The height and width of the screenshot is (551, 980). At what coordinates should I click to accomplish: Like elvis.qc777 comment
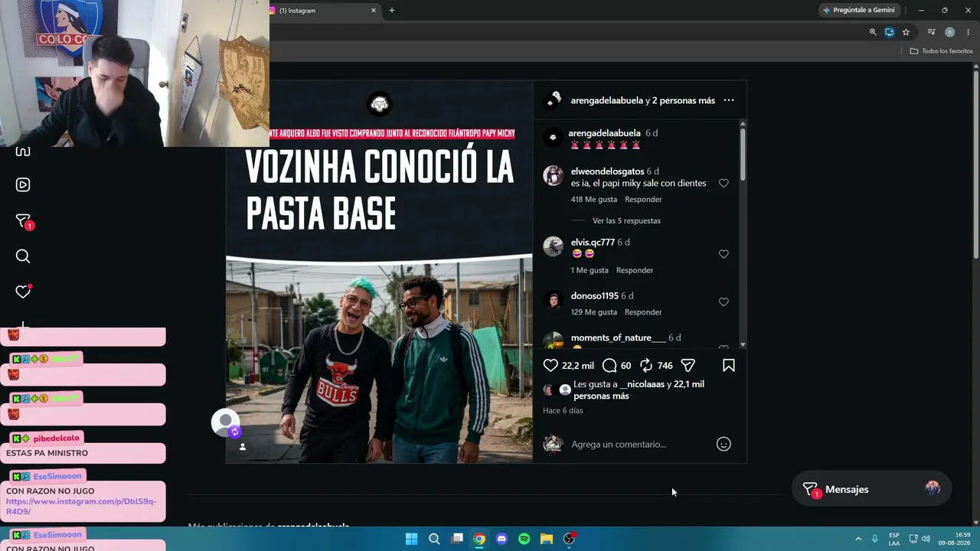[724, 254]
